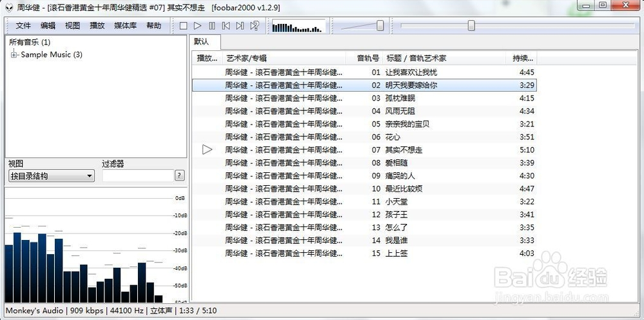644x320 pixels.
Task: Go to previous track button
Action: (226, 26)
